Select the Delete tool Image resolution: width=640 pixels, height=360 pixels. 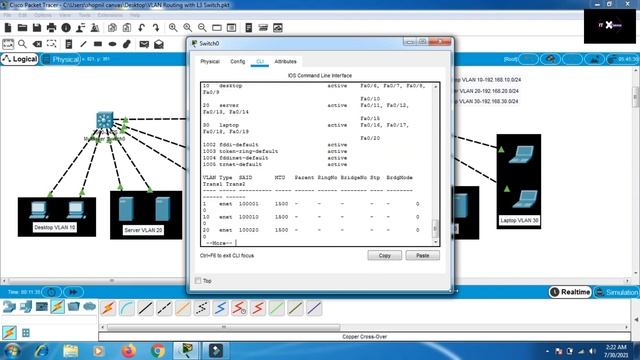[37, 44]
